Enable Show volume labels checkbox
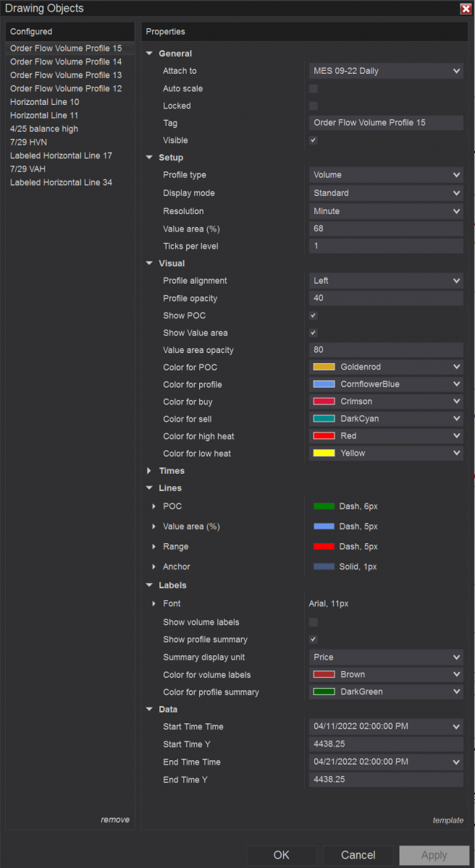Image resolution: width=475 pixels, height=868 pixels. click(x=314, y=622)
